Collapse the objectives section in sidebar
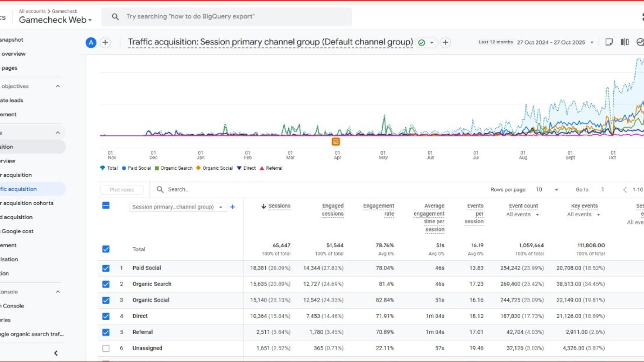Screen dimensions: 644x362 (x=58, y=86)
